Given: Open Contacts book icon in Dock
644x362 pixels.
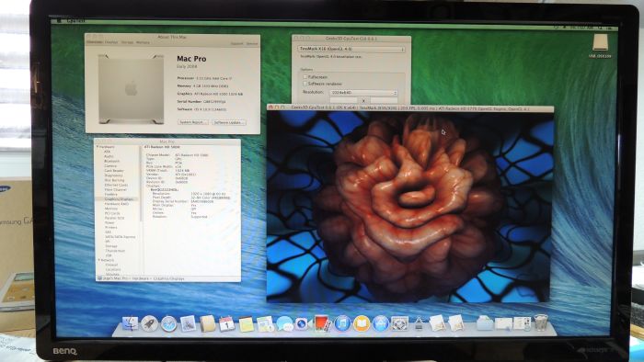Looking at the screenshot, I should [x=208, y=323].
